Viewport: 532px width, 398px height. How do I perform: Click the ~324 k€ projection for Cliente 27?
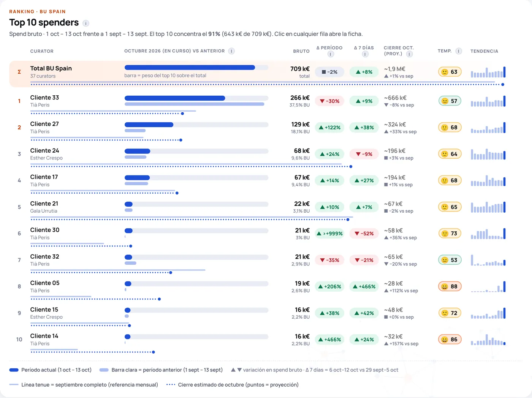click(395, 125)
